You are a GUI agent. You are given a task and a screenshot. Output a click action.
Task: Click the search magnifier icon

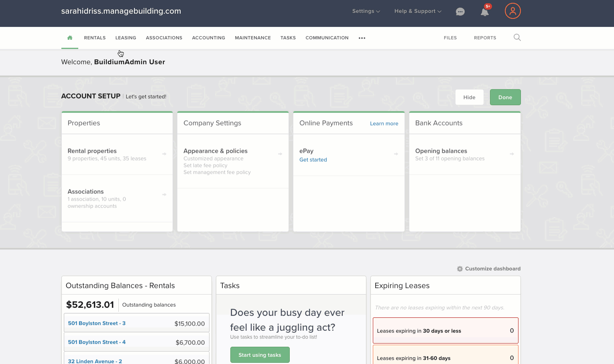[517, 37]
